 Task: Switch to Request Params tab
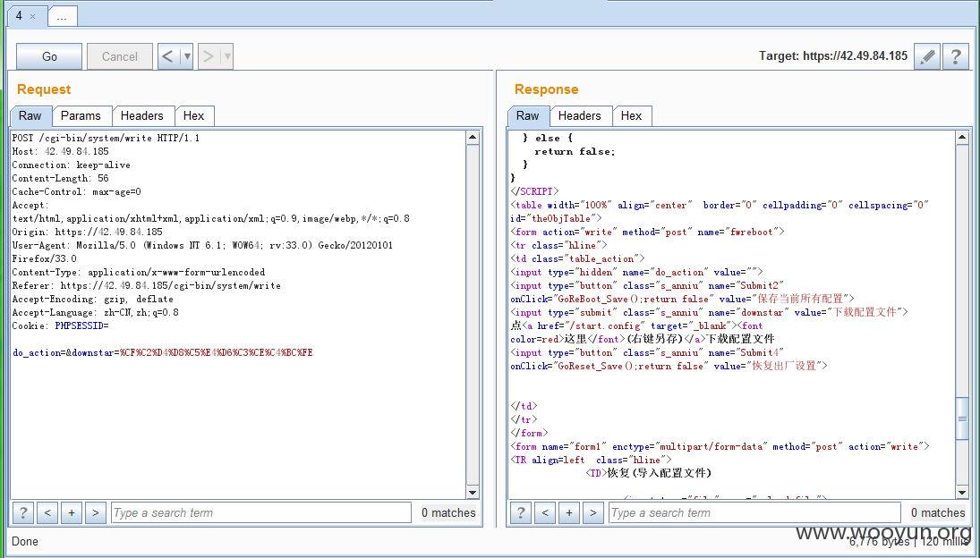(x=81, y=115)
